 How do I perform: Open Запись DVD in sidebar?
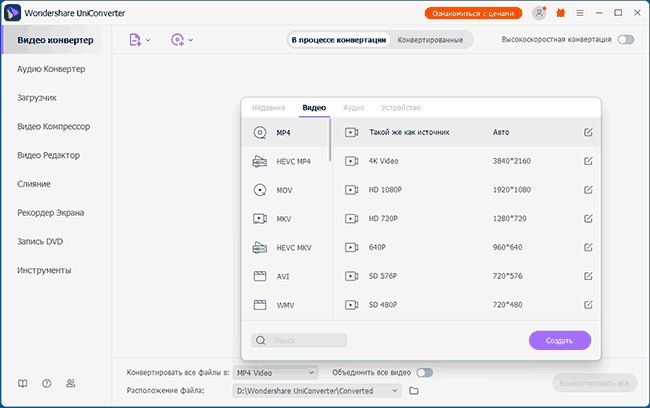40,241
